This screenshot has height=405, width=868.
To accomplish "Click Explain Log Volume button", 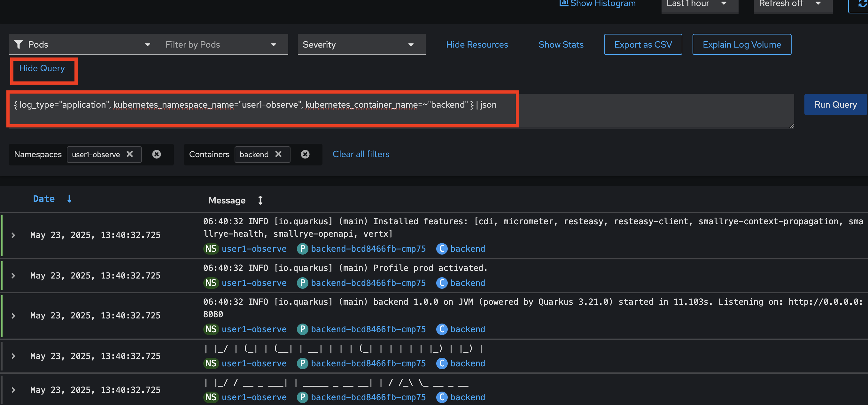I will [742, 44].
